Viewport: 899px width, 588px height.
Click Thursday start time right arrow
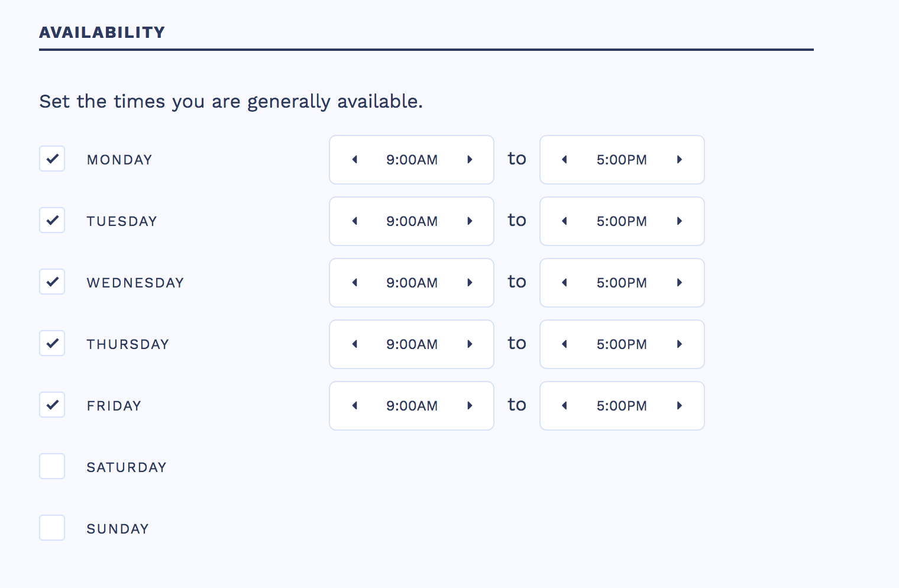(470, 344)
